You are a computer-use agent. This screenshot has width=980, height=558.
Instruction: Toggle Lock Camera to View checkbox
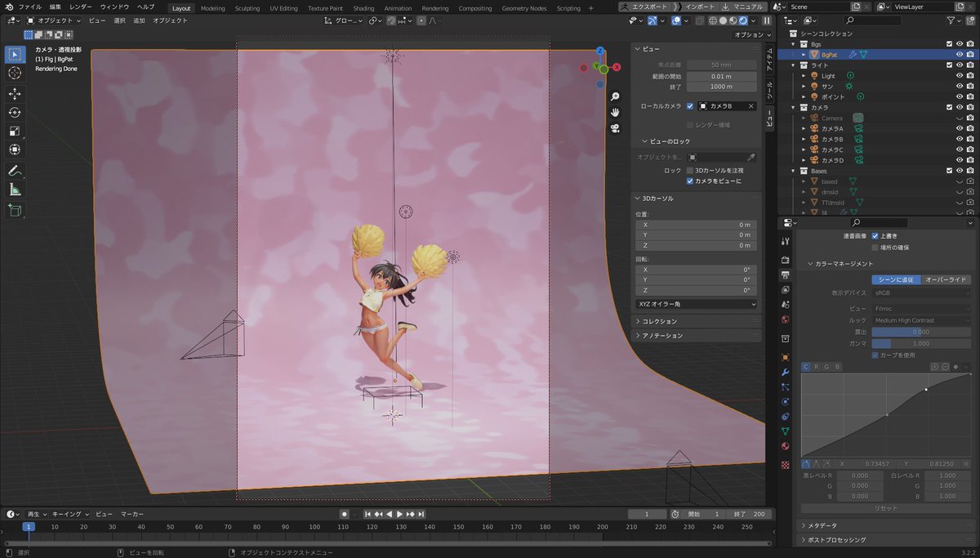coord(690,181)
